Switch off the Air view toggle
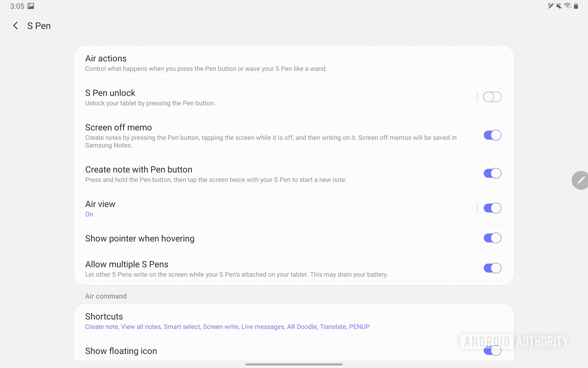 pos(492,208)
